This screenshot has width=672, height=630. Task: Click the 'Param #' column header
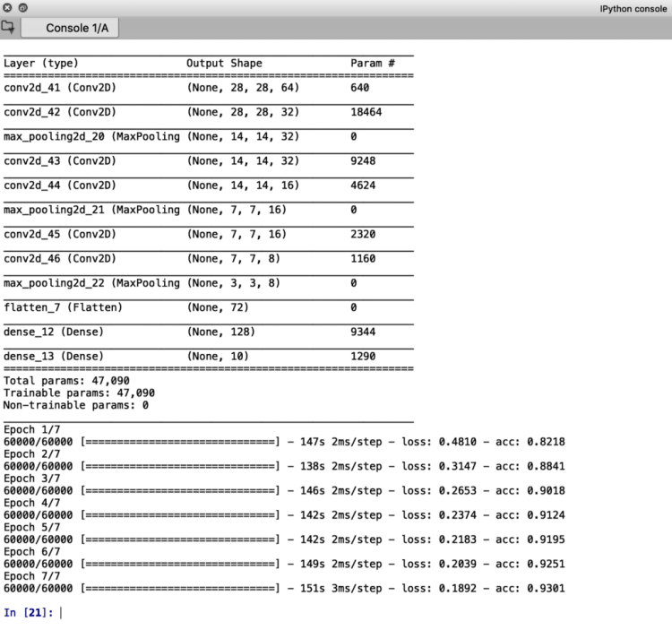[372, 64]
